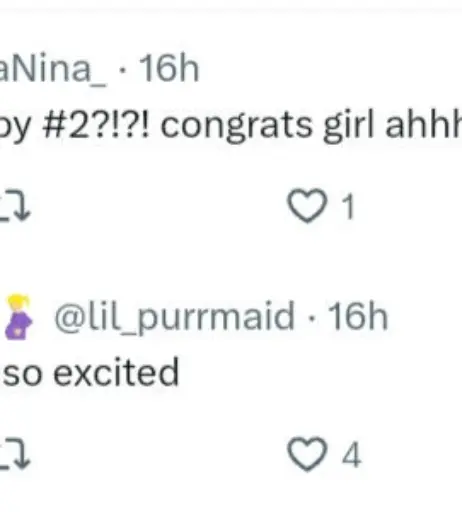Repost the congrats girl reply
The image size is (462, 512).
point(15,206)
